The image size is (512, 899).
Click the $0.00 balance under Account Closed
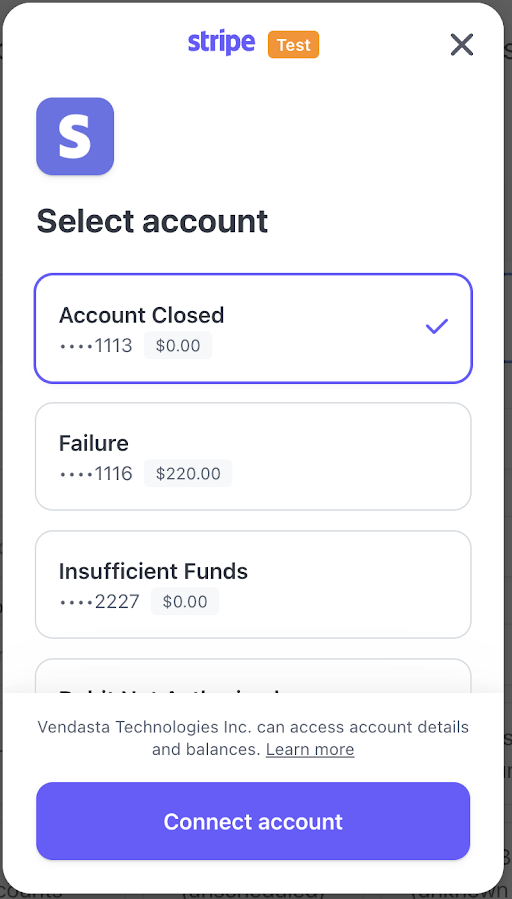click(x=178, y=346)
